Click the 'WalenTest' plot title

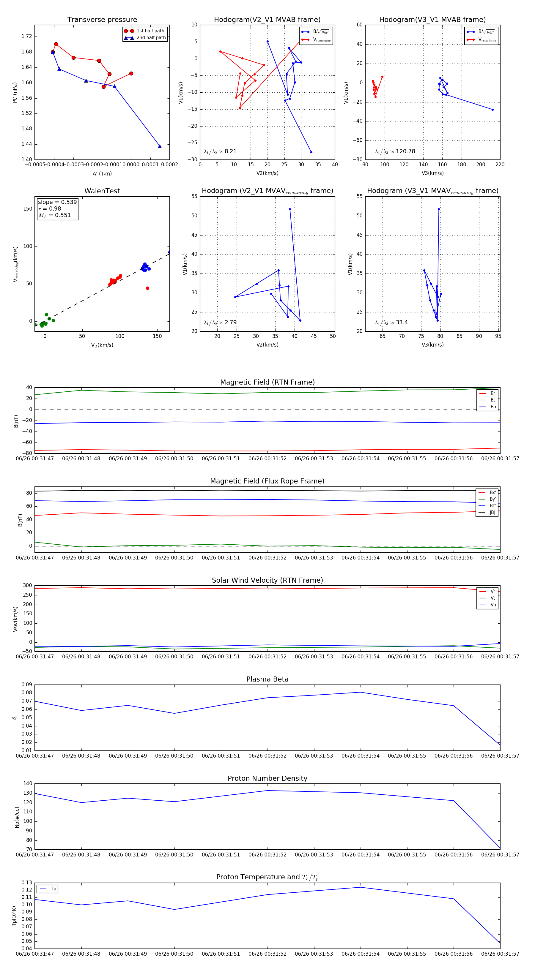(102, 191)
